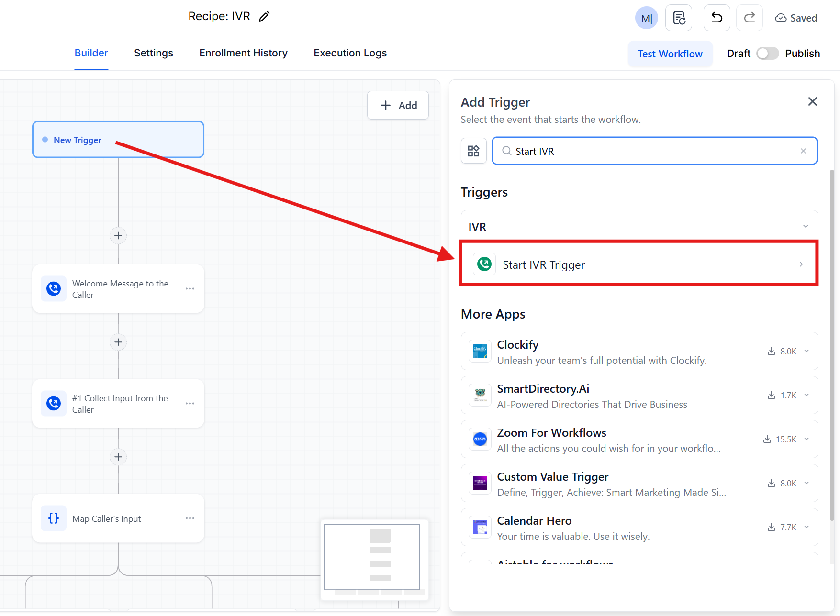This screenshot has width=840, height=616.
Task: Open options menu for Map Caller's input
Action: pyautogui.click(x=190, y=518)
